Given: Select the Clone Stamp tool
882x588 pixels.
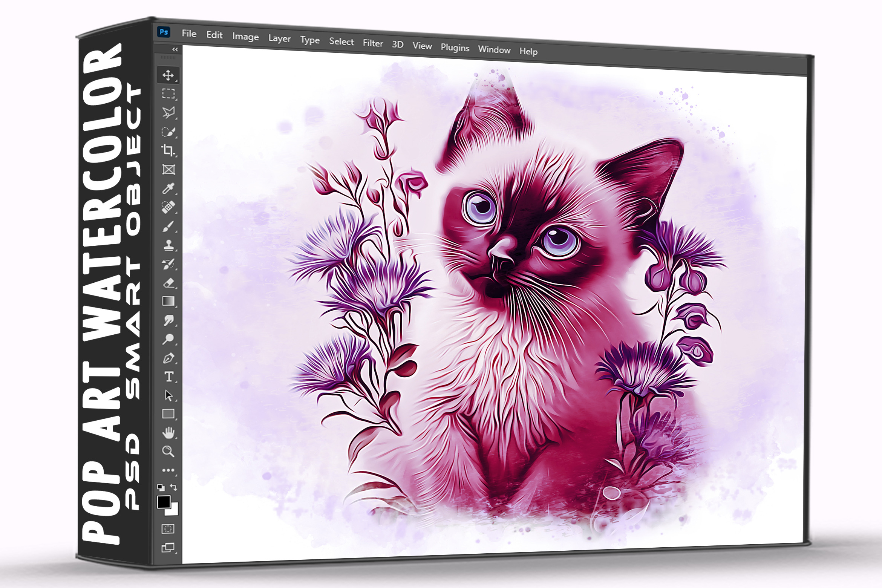Looking at the screenshot, I should click(x=168, y=245).
